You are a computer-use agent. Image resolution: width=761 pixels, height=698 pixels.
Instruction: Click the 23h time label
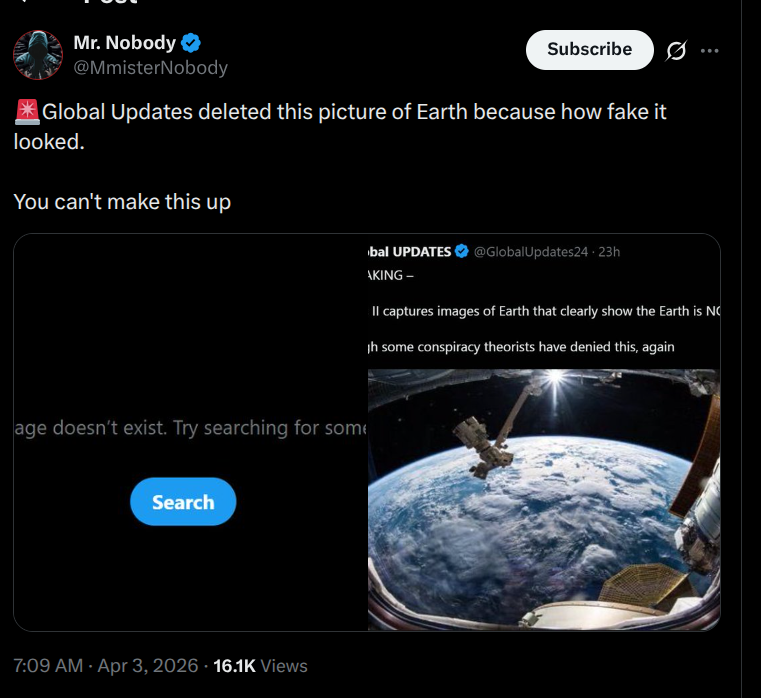[x=608, y=252]
